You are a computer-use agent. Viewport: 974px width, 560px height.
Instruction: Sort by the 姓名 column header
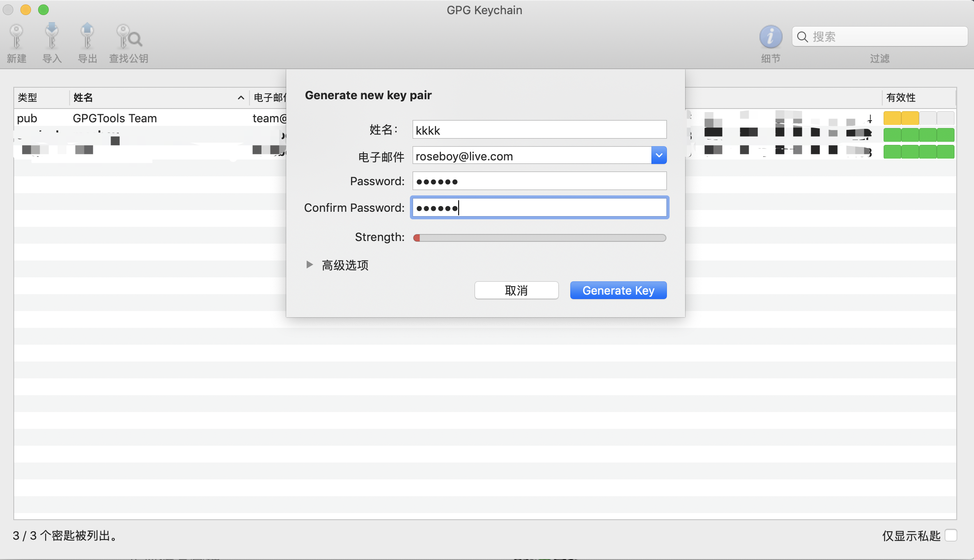159,97
